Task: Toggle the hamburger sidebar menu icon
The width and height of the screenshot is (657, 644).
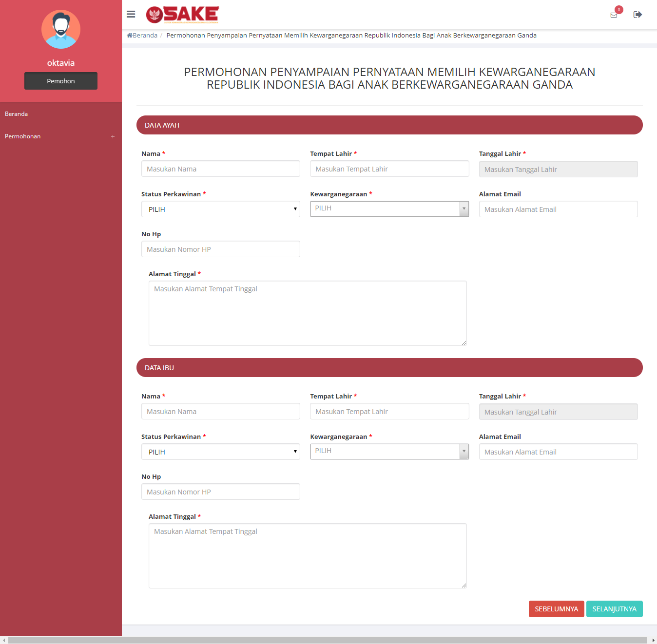Action: pos(131,14)
